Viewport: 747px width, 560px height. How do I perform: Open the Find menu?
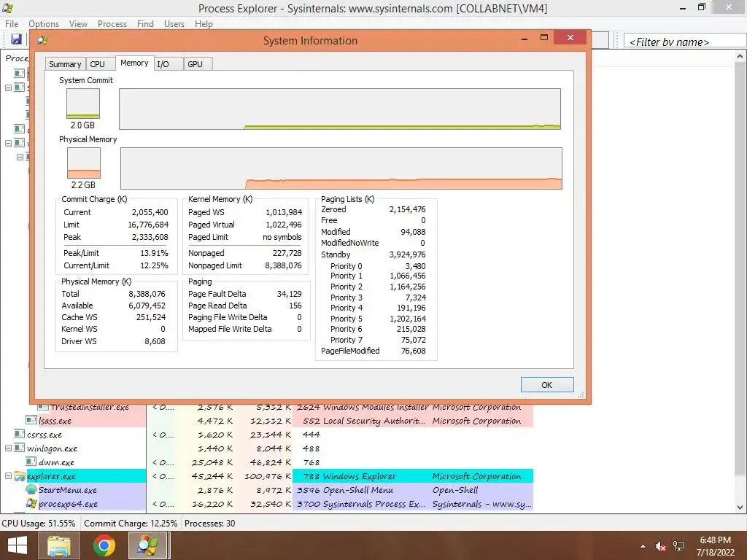point(145,24)
